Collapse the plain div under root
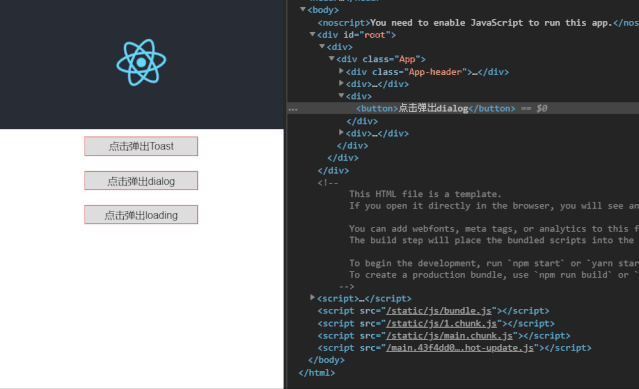The width and height of the screenshot is (639, 389). [322, 46]
